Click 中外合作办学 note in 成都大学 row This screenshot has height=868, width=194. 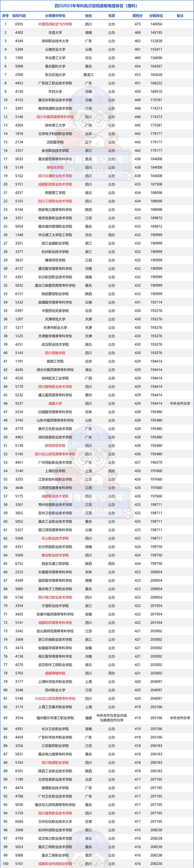tap(180, 403)
